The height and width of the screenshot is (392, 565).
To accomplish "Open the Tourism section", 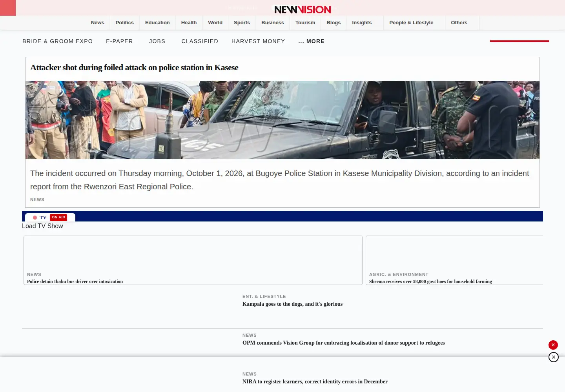I will click(305, 23).
